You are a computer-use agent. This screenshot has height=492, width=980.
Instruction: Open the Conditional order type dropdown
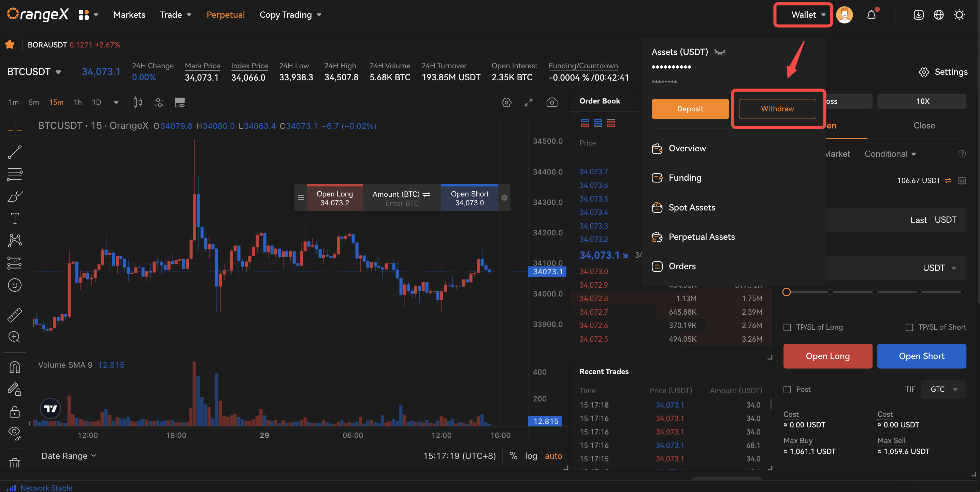coord(890,154)
